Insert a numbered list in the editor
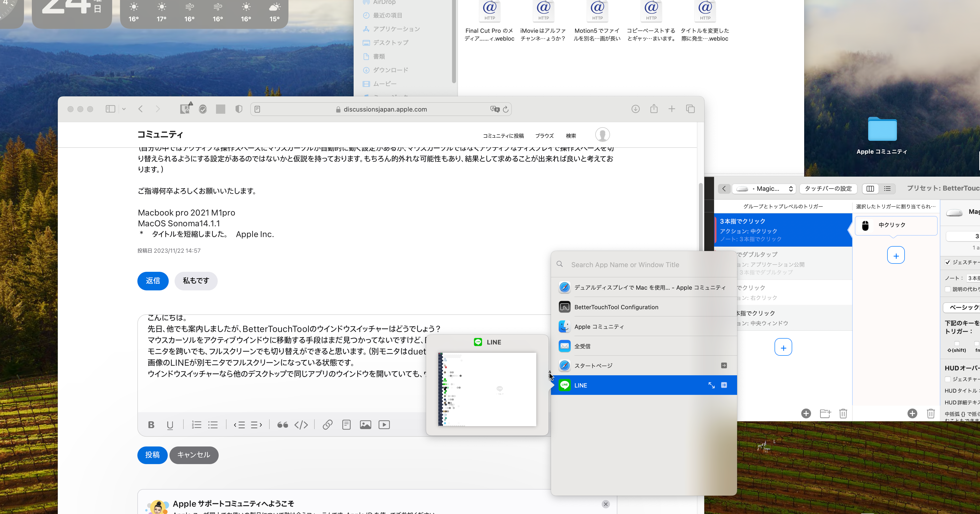This screenshot has width=980, height=514. 196,425
